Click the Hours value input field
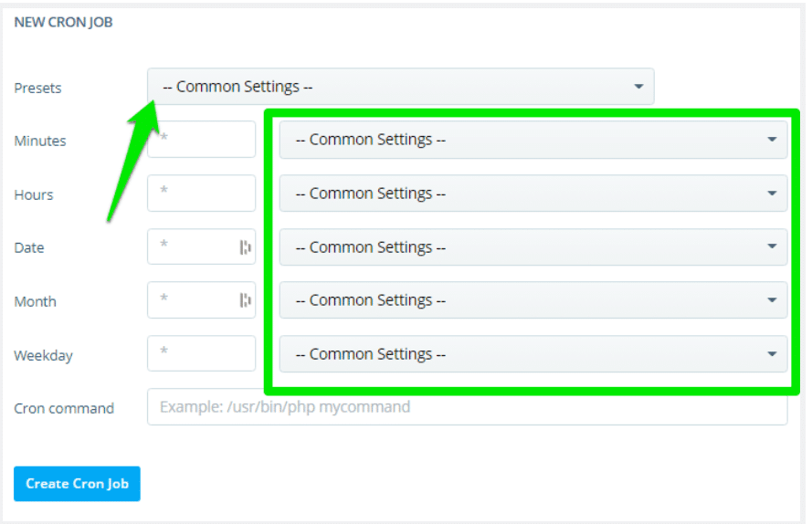 point(201,194)
